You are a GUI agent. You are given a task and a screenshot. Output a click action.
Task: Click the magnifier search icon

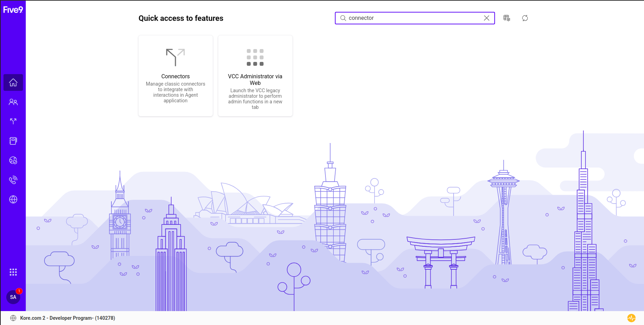[x=343, y=18]
